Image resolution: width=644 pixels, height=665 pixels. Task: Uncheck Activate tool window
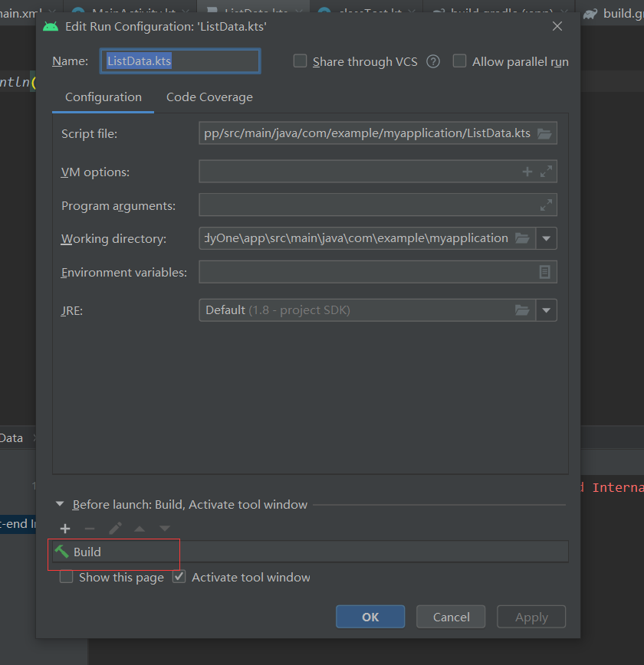179,577
